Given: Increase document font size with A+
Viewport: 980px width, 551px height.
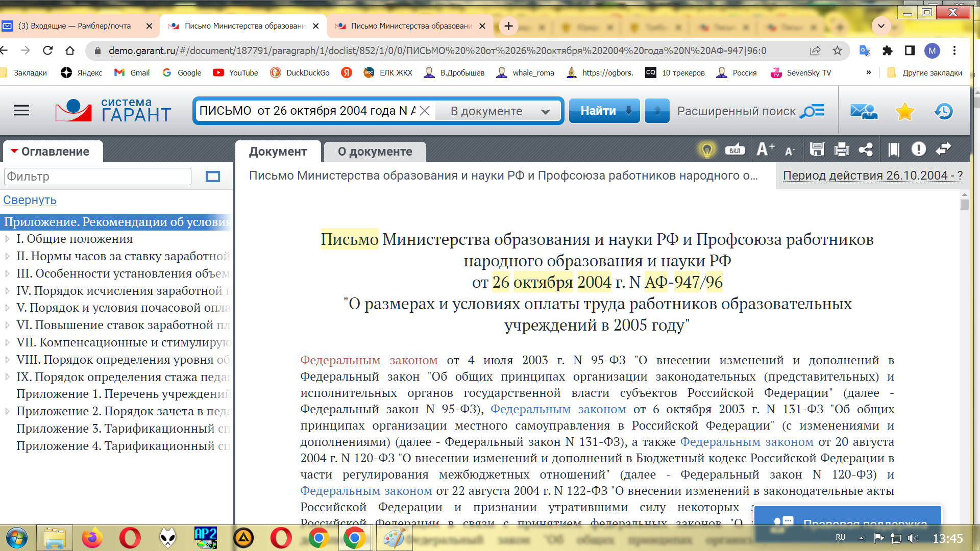Looking at the screenshot, I should pyautogui.click(x=766, y=149).
